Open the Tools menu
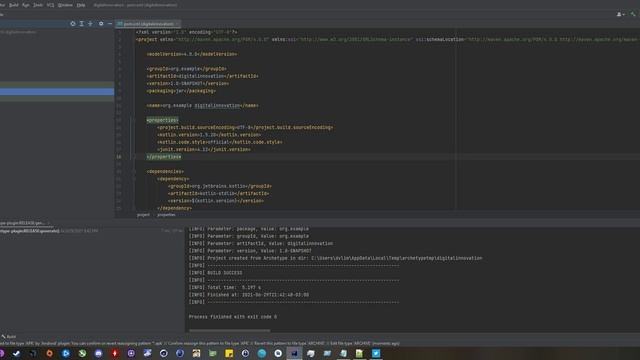Viewport: 640px width, 360px height. click(38, 5)
